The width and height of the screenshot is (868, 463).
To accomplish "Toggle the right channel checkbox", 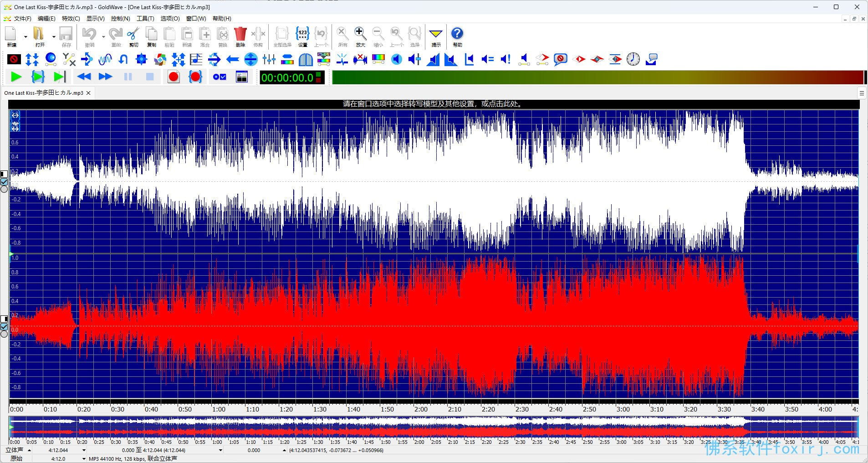I will tap(4, 326).
